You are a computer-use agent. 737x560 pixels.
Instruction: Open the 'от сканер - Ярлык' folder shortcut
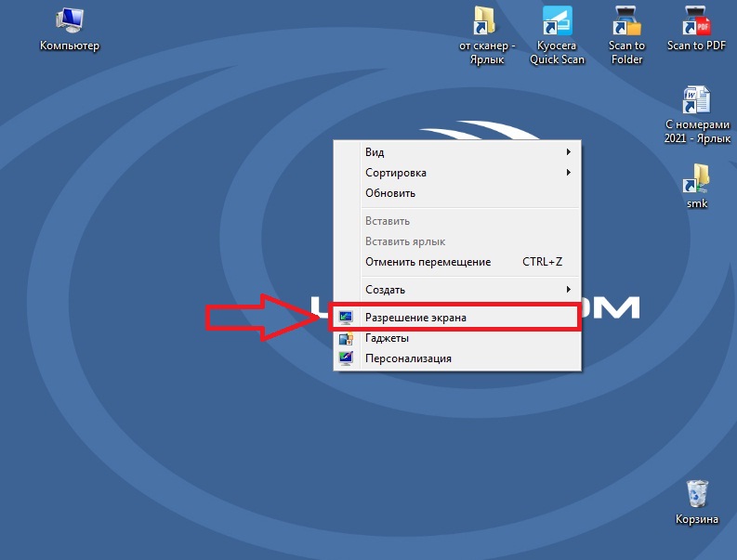(x=486, y=22)
